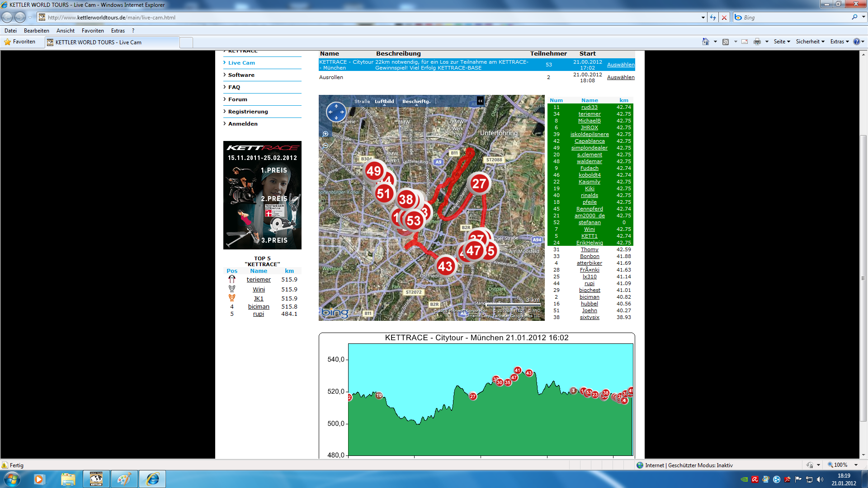Screen dimensions: 868x488
Task: Open the address bar history dropdown
Action: (703, 17)
